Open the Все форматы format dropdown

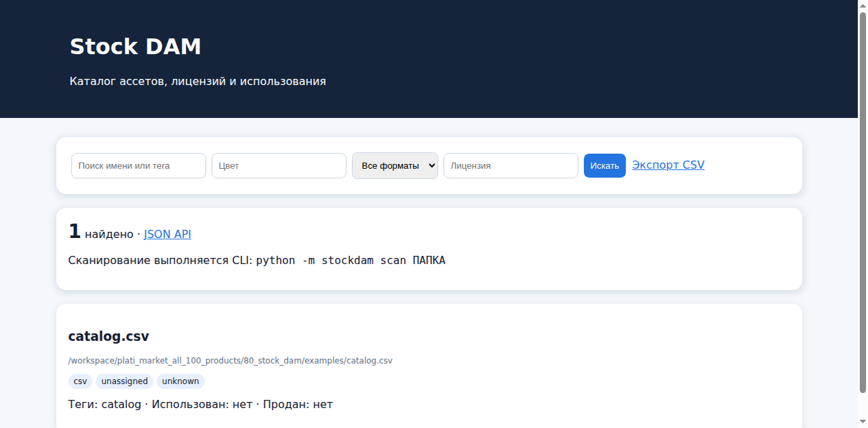[395, 165]
